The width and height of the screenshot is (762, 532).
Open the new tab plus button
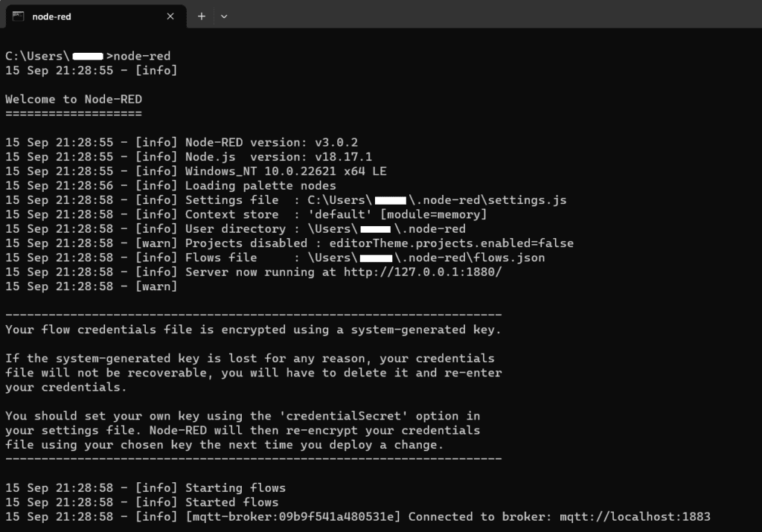point(203,16)
